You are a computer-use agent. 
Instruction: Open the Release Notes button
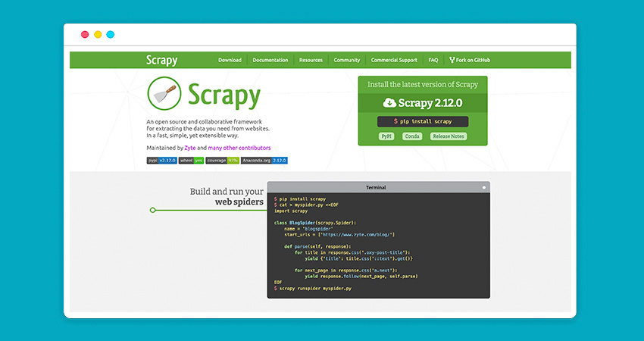pos(448,136)
